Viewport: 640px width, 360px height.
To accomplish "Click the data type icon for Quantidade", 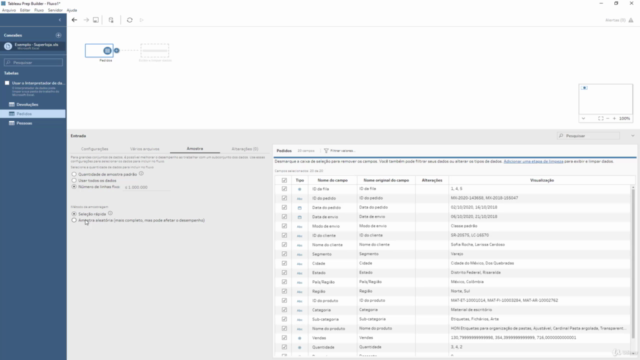I will pos(300,347).
